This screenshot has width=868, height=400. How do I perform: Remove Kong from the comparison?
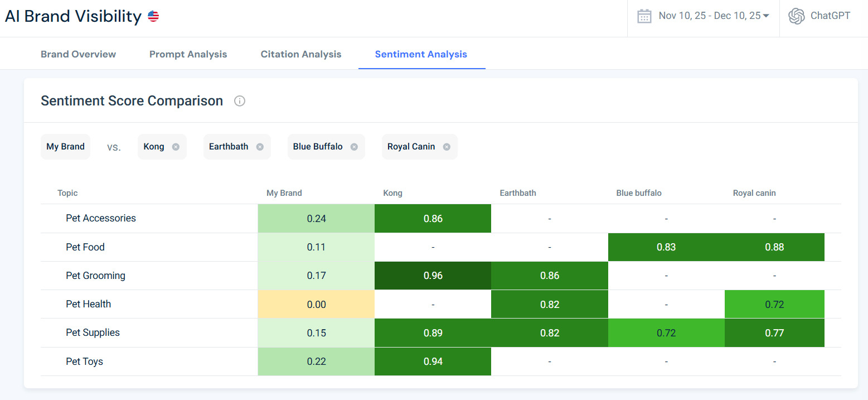176,146
